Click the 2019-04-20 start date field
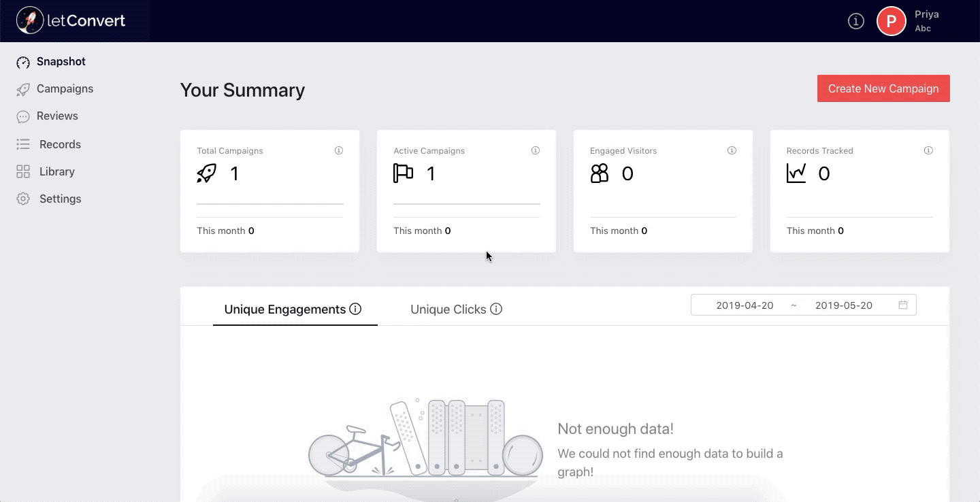The image size is (980, 502). coord(746,305)
